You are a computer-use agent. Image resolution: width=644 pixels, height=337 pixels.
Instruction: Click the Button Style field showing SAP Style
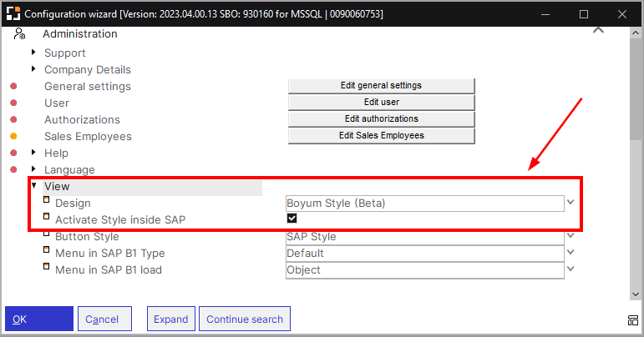click(425, 237)
